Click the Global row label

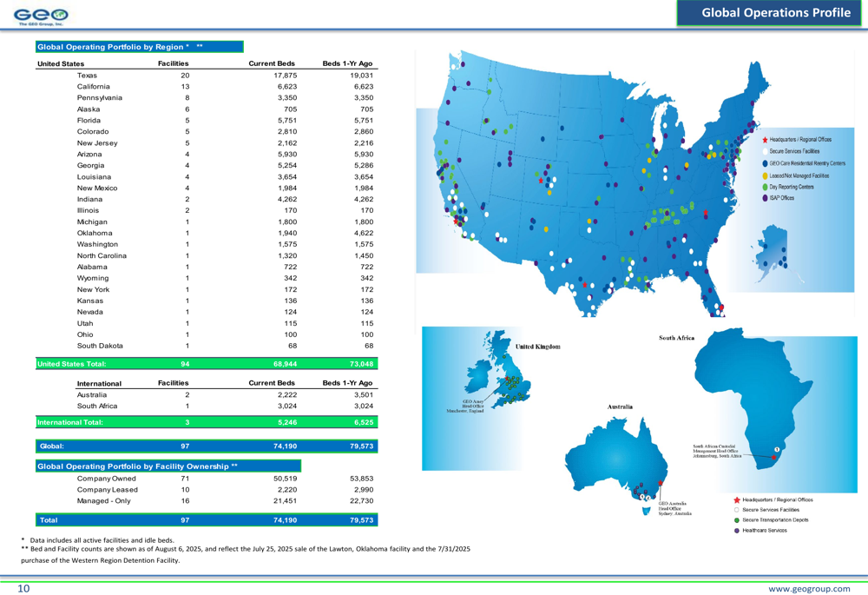coord(52,446)
